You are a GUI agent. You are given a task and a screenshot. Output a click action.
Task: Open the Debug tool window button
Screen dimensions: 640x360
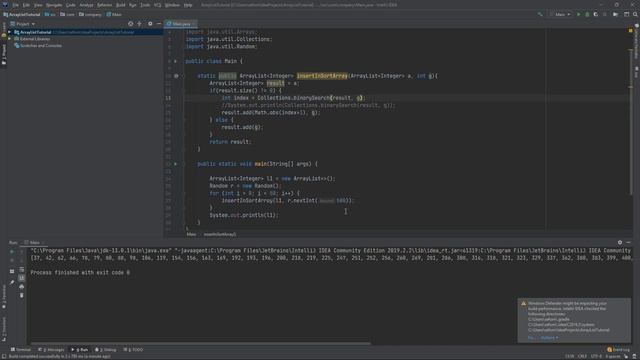click(106, 350)
